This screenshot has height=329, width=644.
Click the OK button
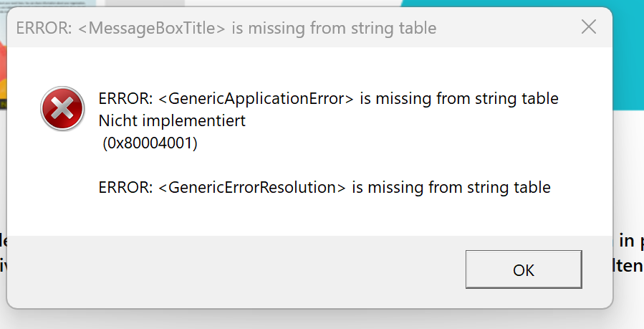(523, 270)
